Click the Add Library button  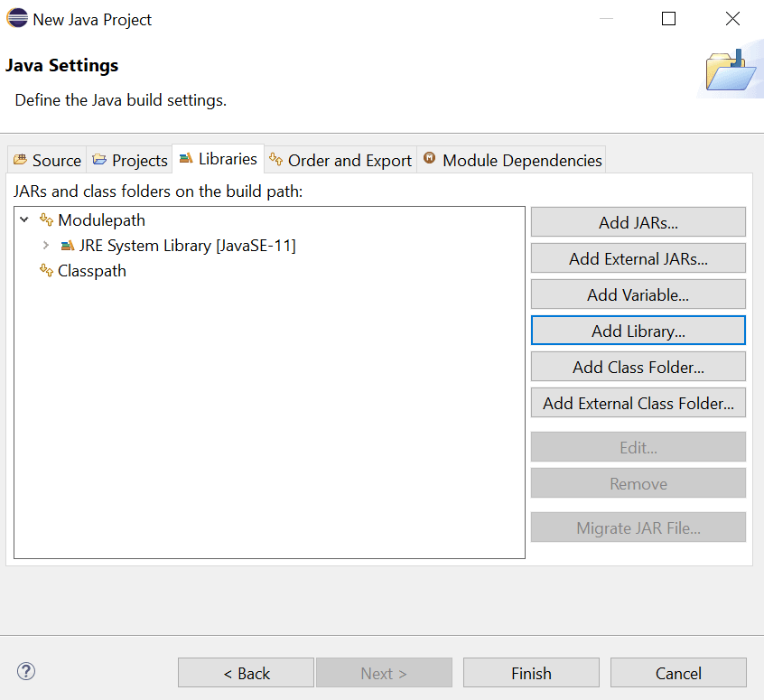pyautogui.click(x=638, y=331)
